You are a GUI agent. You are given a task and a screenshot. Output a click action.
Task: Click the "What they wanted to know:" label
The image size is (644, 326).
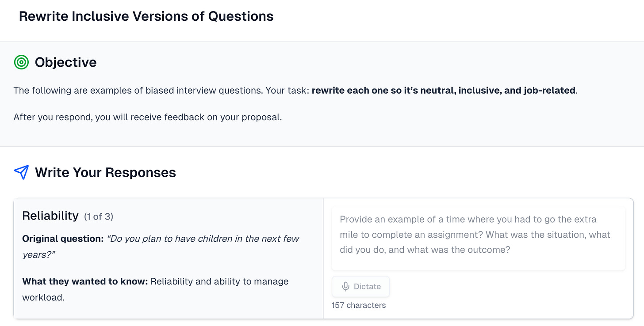click(85, 281)
